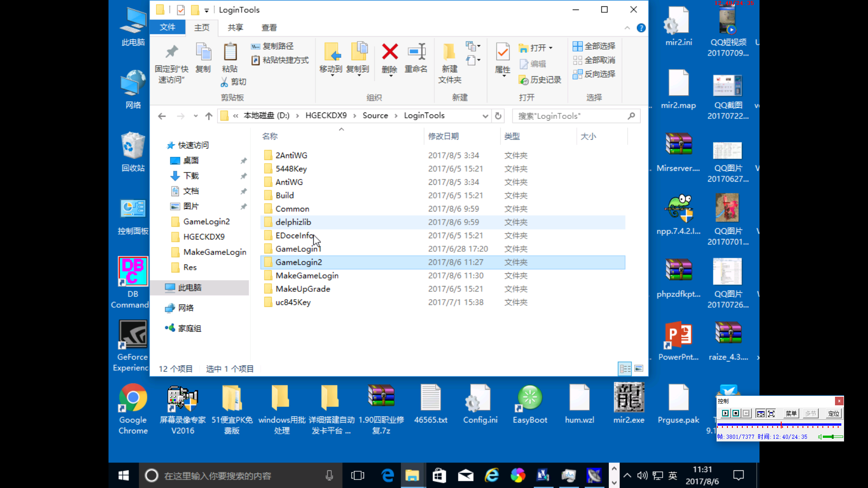
Task: Click the Copy (复制) ribbon icon
Action: pyautogui.click(x=203, y=52)
